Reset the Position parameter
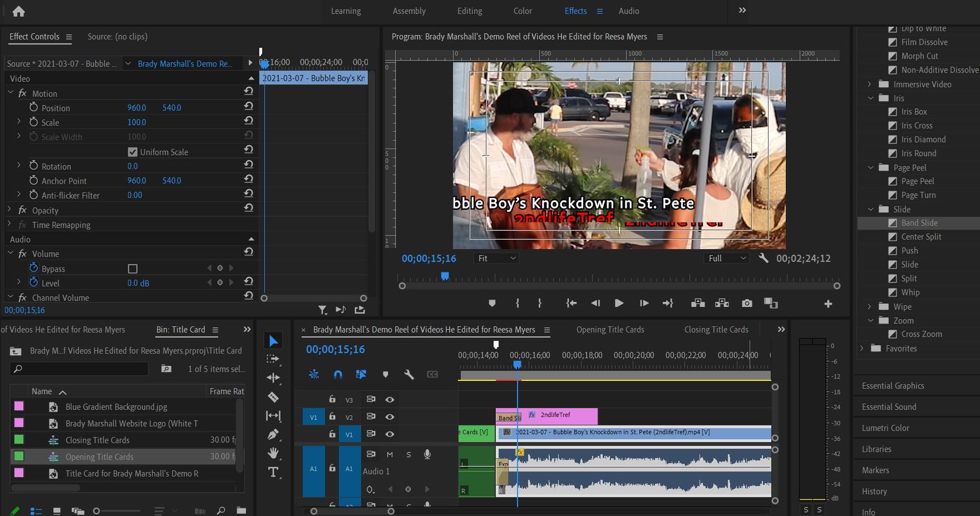This screenshot has height=516, width=980. [x=249, y=106]
